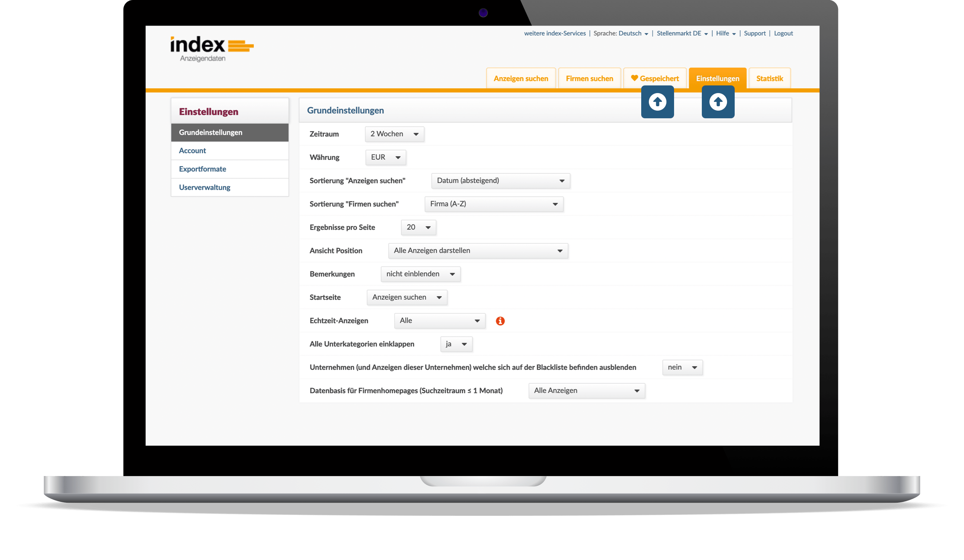Viewport: 964px width, 560px height.
Task: Open Sortierung Anzeigen suchen dropdown
Action: click(x=500, y=181)
